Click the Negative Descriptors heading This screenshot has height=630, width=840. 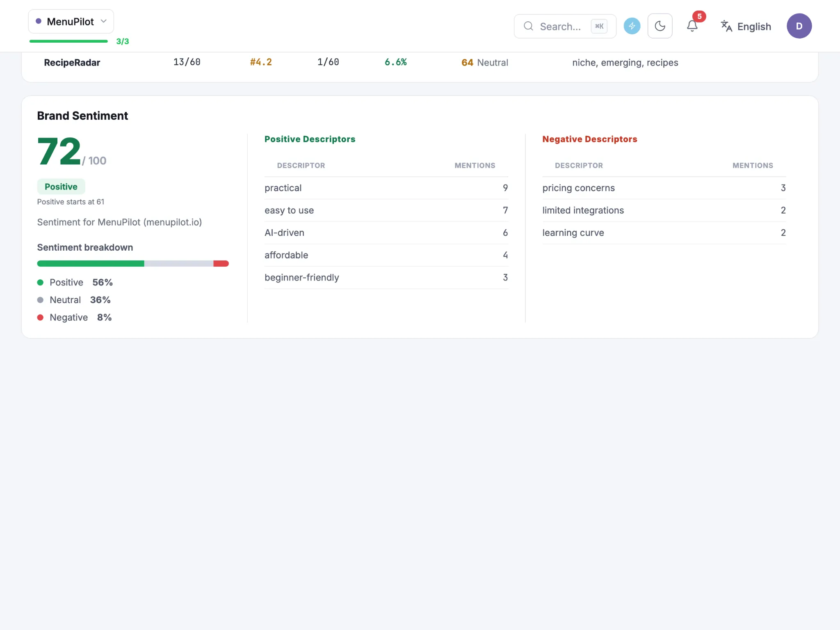(590, 139)
